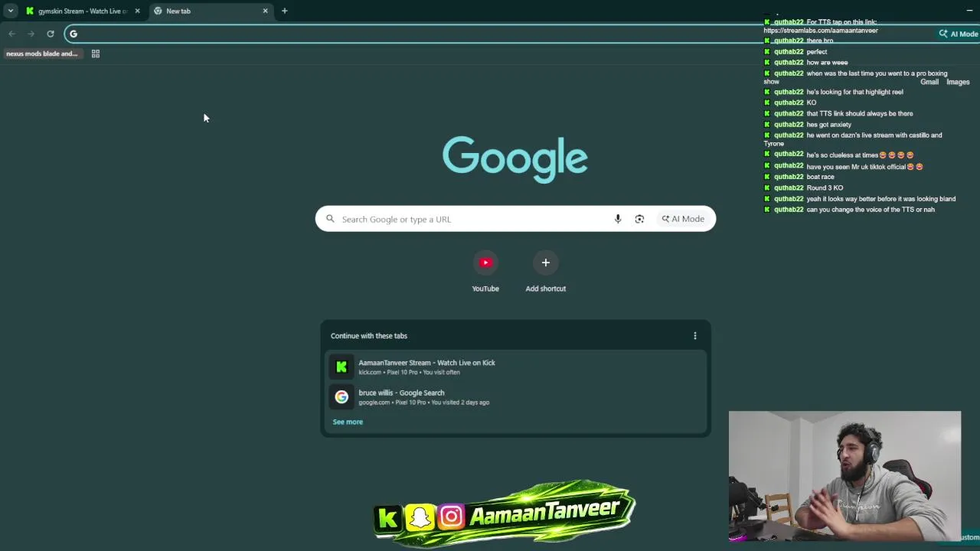Close the gymskin Stream tab
This screenshot has width=980, height=551.
pyautogui.click(x=137, y=11)
